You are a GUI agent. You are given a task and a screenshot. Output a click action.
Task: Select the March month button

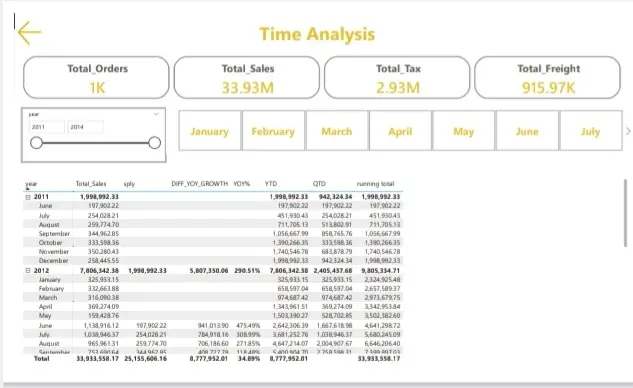point(337,131)
